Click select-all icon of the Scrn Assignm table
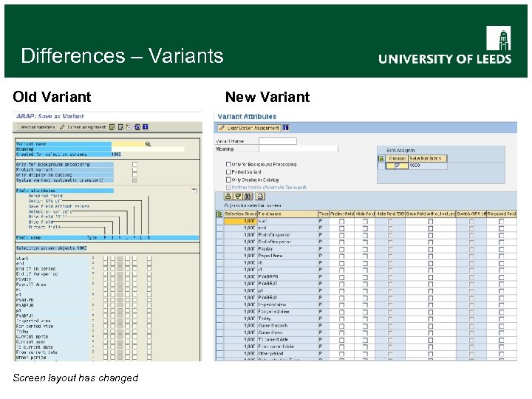 tap(381, 158)
